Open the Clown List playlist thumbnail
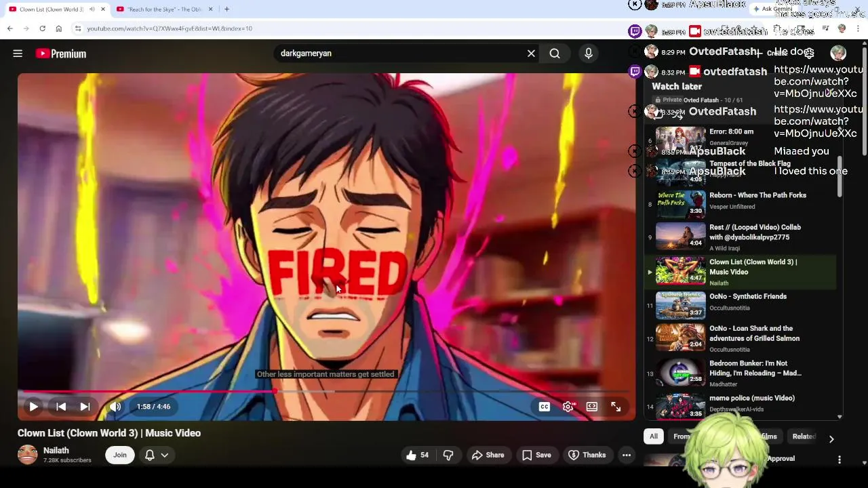 point(680,270)
